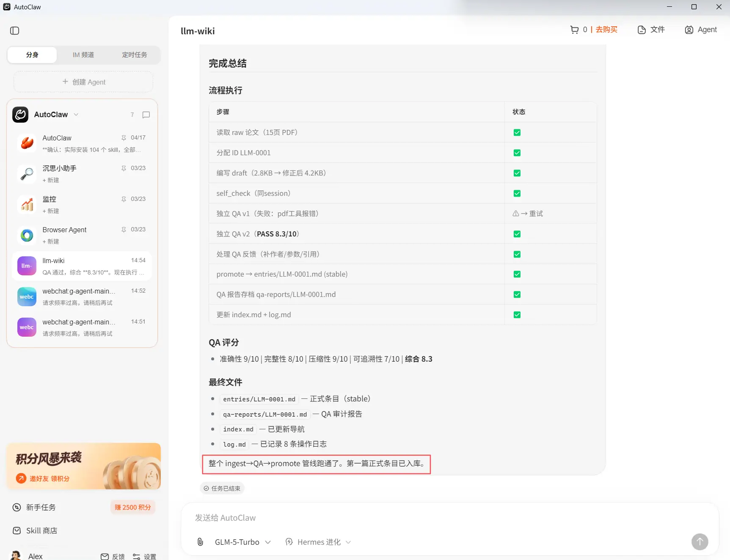Click Alex's user avatar
Screen dimensions: 730x560
pyautogui.click(x=16, y=556)
